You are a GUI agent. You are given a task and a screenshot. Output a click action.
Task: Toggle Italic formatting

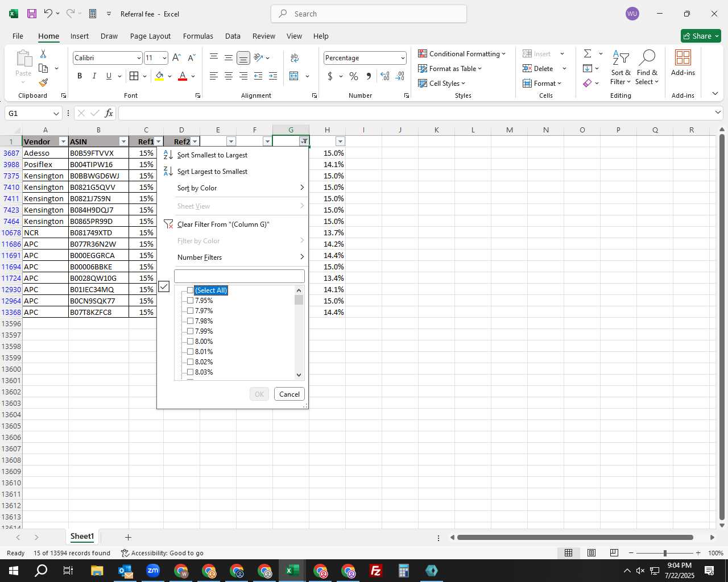94,76
